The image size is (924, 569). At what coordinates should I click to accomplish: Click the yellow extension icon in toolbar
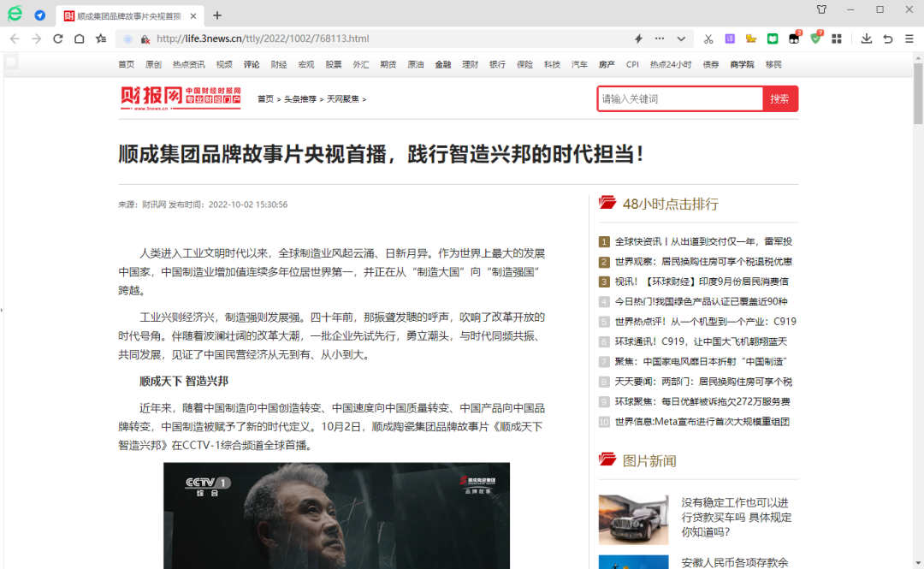751,39
